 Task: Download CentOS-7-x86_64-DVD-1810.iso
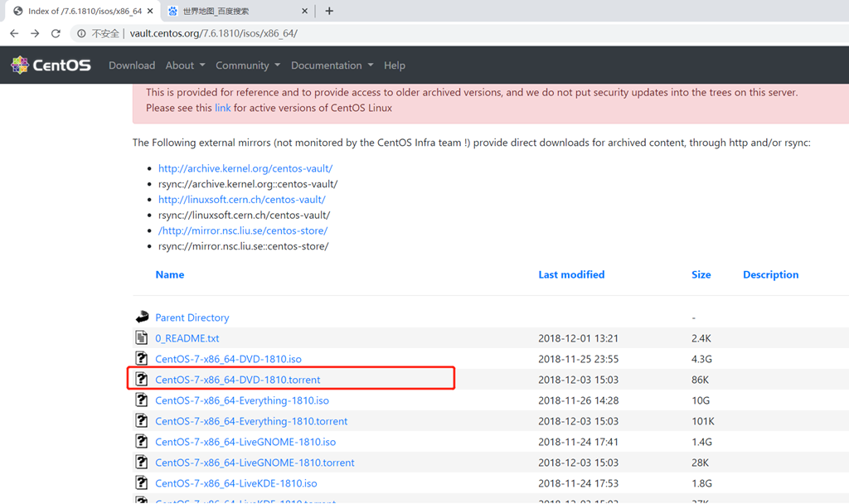point(228,359)
